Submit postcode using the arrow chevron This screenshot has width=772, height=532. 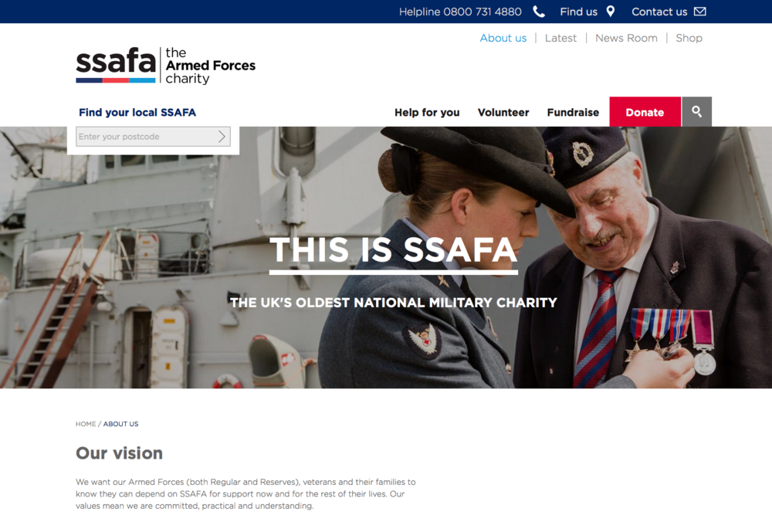pyautogui.click(x=222, y=137)
